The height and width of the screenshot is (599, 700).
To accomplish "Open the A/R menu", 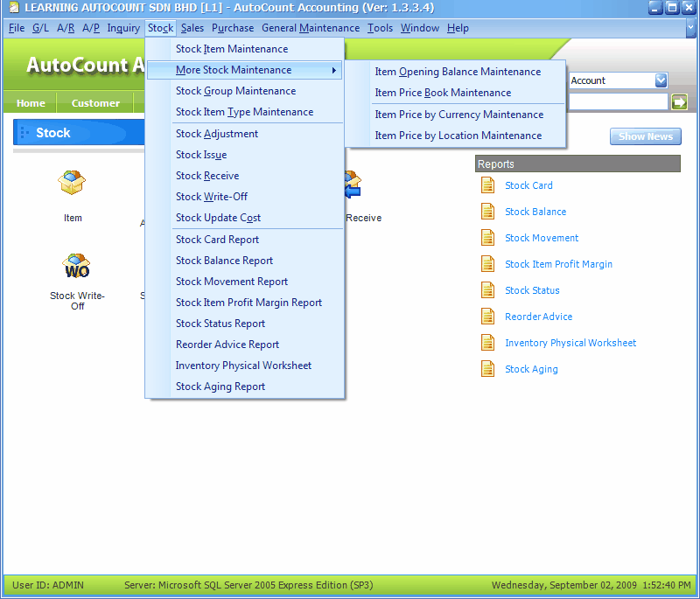I will click(x=66, y=28).
